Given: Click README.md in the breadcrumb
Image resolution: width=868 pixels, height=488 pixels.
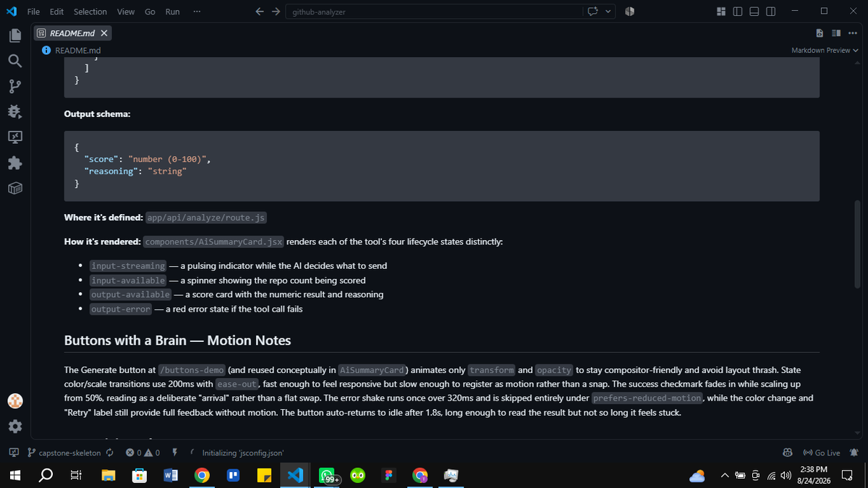Looking at the screenshot, I should [x=77, y=51].
